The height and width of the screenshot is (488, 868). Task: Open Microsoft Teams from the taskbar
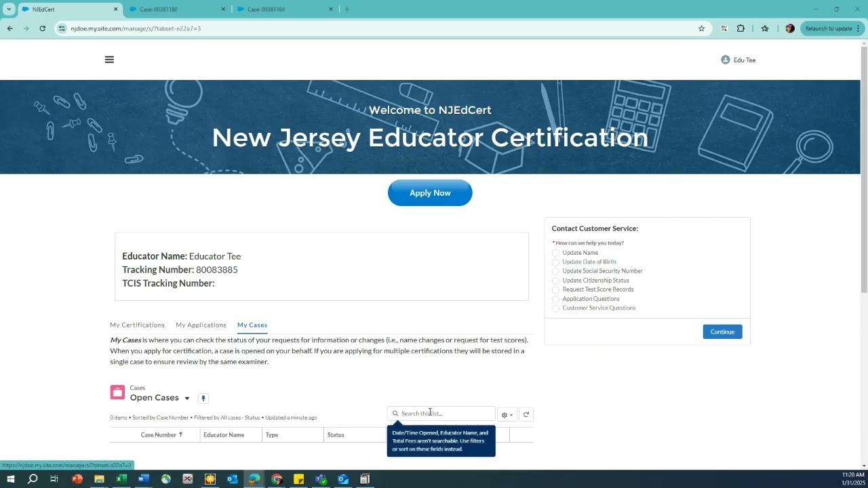point(321,479)
